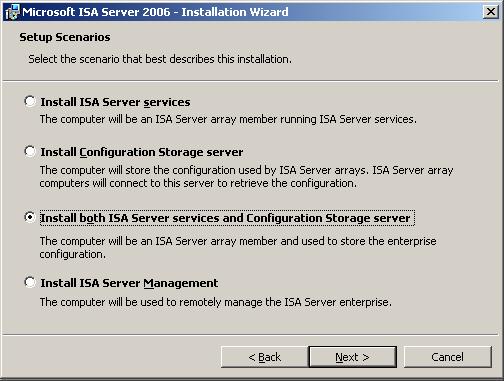Go back with the Back button
The image size is (504, 381).
[x=264, y=357]
